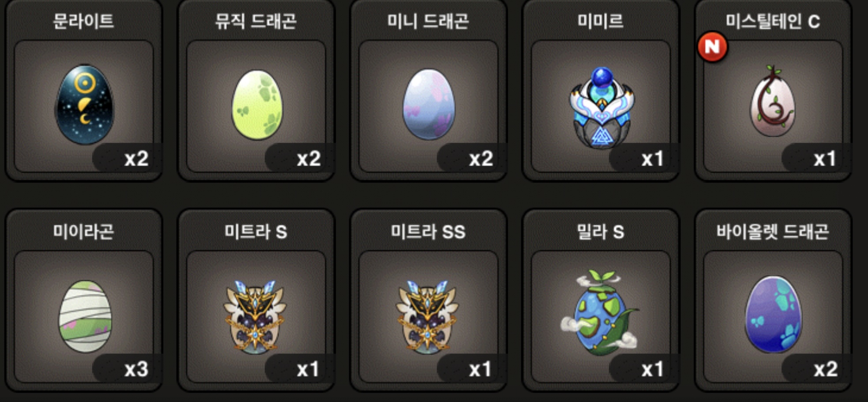The image size is (868, 402).
Task: Select the pale blue 미니 드래곤 egg
Action: (429, 104)
